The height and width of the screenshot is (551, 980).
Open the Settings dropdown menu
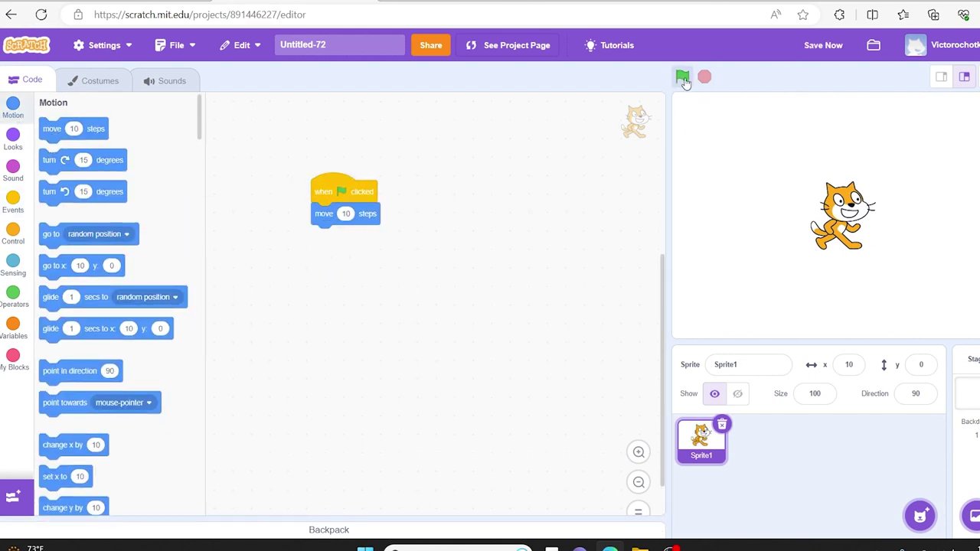[103, 45]
